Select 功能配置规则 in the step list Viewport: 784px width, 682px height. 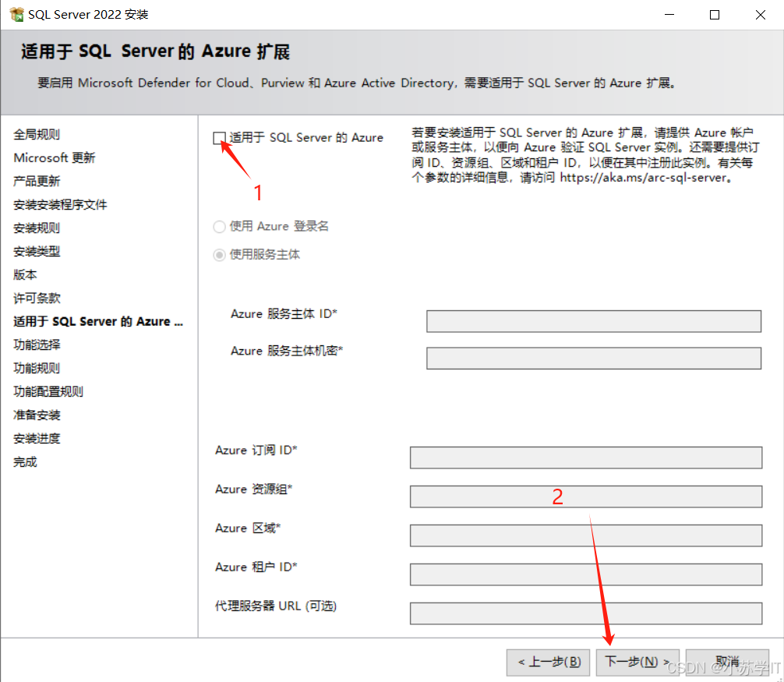[48, 392]
